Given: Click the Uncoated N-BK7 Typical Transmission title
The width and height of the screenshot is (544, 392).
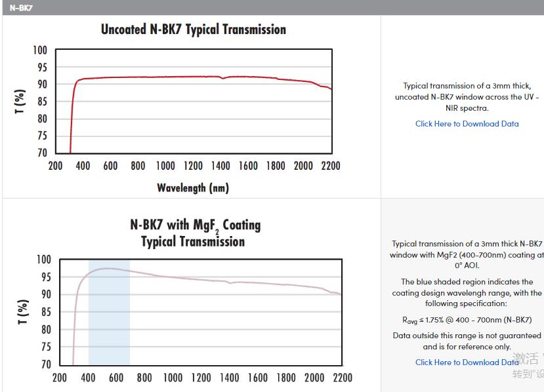Looking at the screenshot, I should click(194, 29).
